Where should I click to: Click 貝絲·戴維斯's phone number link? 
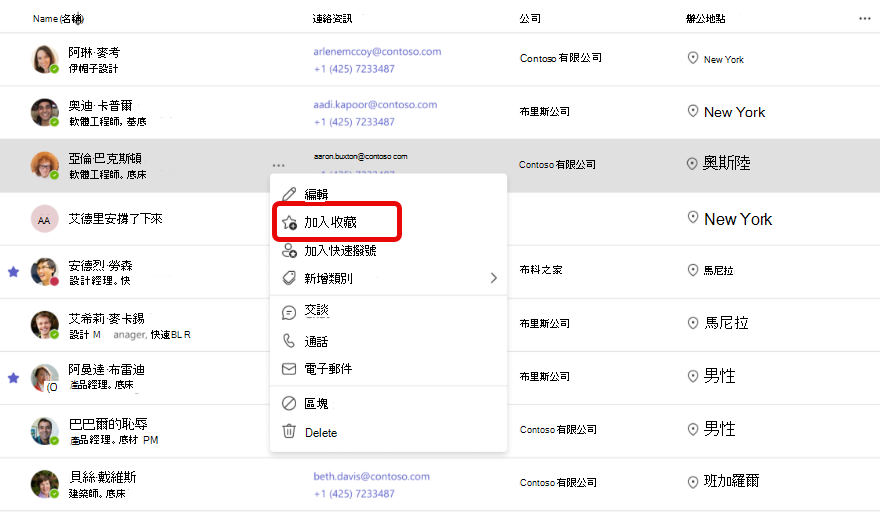[354, 494]
